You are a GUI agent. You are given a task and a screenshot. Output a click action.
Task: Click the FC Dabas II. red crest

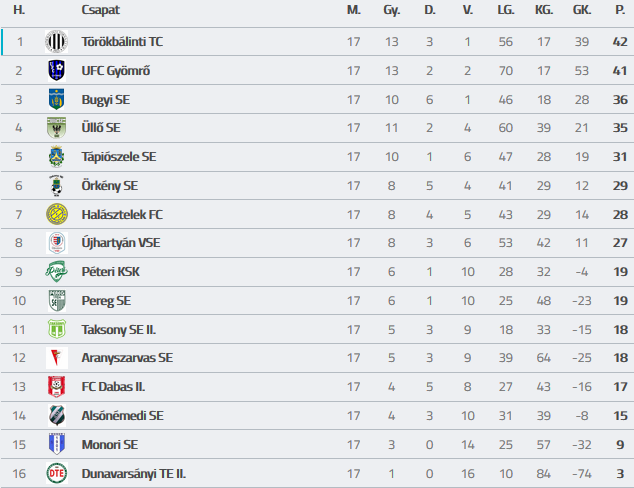pos(57,387)
